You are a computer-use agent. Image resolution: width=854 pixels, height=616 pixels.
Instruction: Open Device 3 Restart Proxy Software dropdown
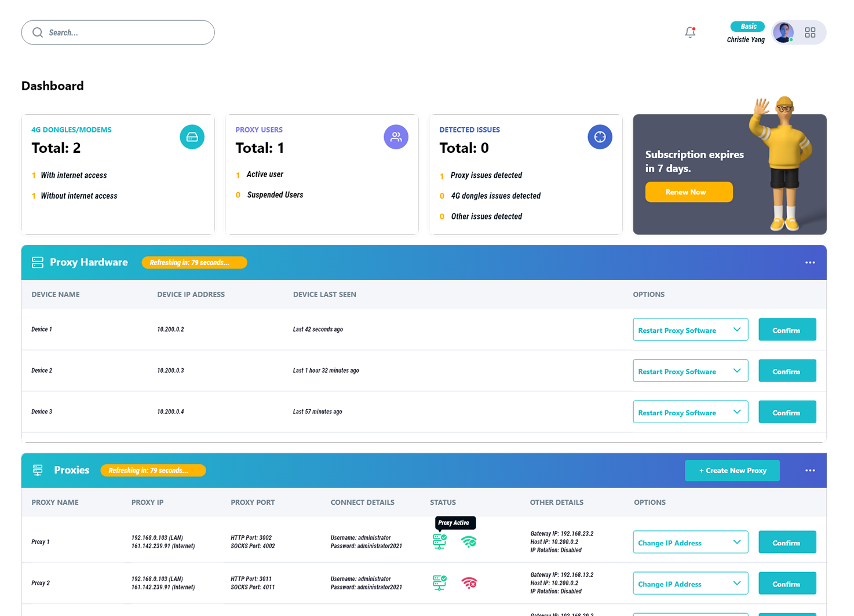[x=690, y=412]
